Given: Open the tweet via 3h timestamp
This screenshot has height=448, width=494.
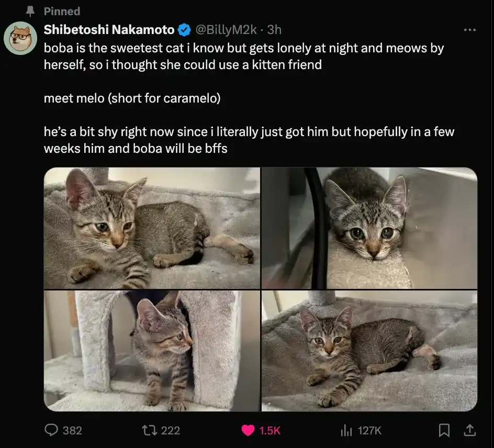Looking at the screenshot, I should click(275, 30).
